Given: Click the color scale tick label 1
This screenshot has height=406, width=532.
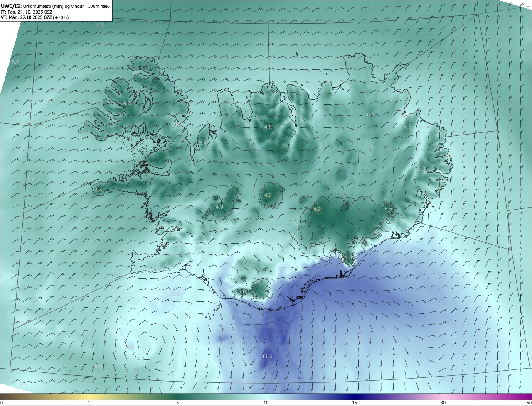Looking at the screenshot, I should click(x=89, y=403).
